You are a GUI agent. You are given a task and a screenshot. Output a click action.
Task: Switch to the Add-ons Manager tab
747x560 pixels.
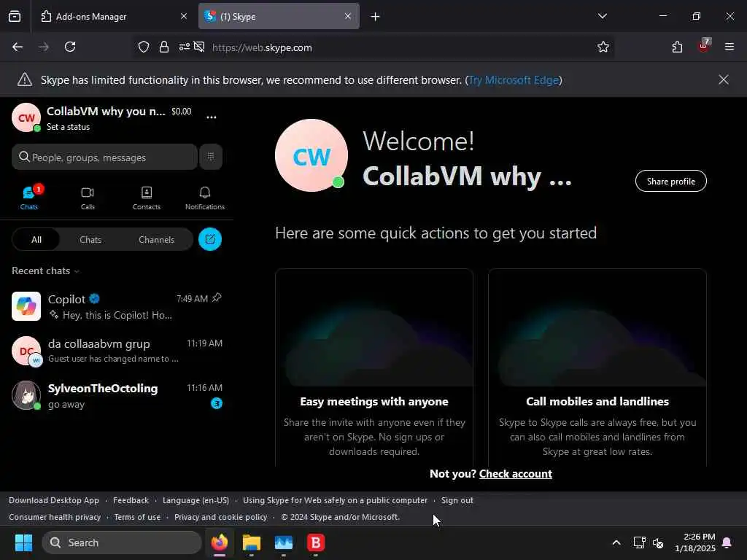[x=112, y=17]
